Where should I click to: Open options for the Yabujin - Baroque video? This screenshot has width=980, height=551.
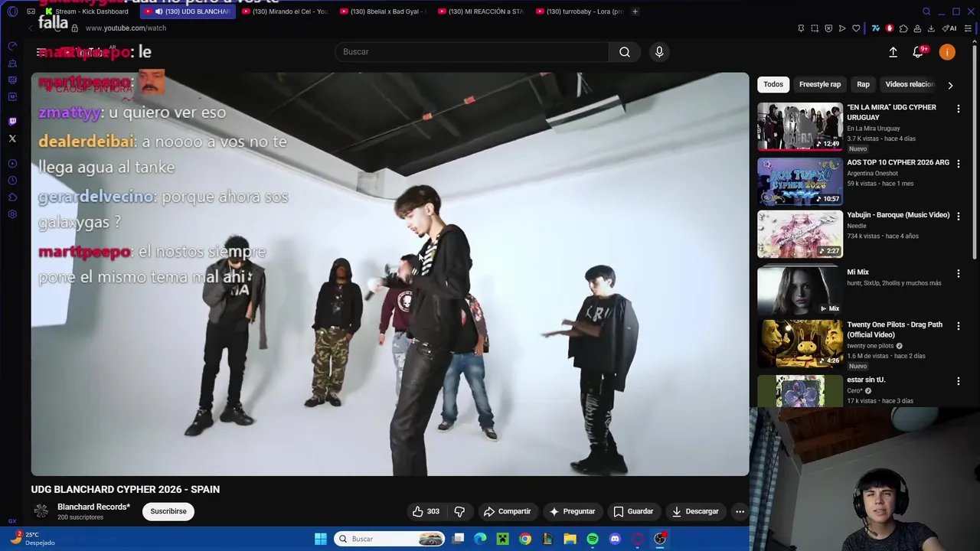click(x=958, y=217)
